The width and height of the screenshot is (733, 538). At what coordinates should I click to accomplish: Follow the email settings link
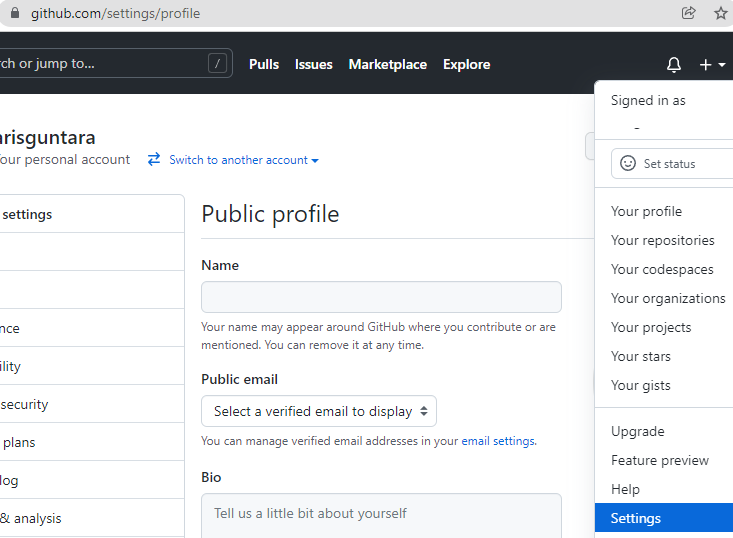click(498, 441)
